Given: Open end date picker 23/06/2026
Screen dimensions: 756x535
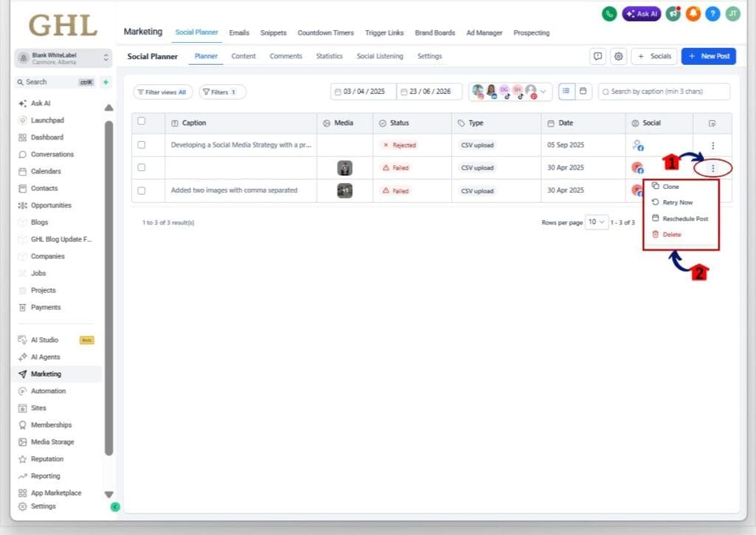Looking at the screenshot, I should coord(429,92).
